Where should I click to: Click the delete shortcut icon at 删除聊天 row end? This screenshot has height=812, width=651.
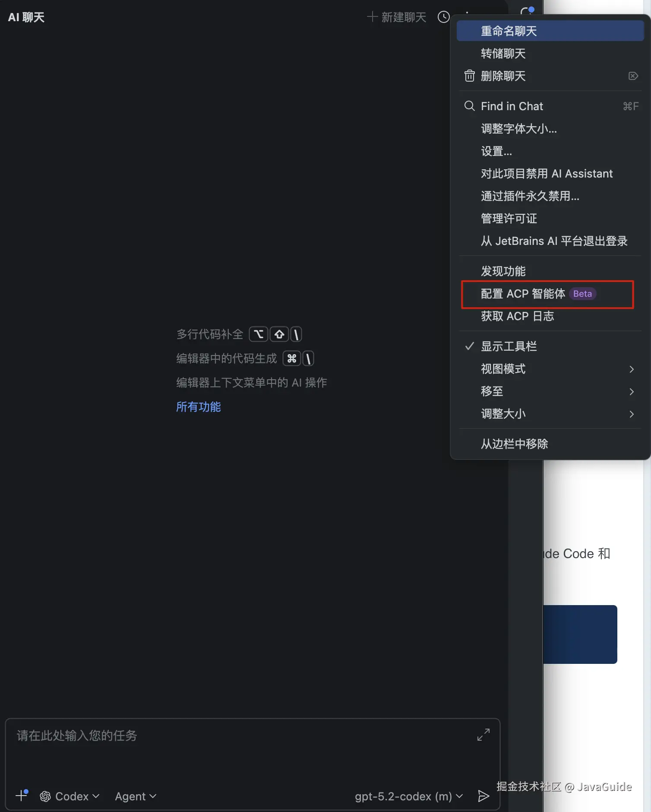tap(633, 76)
